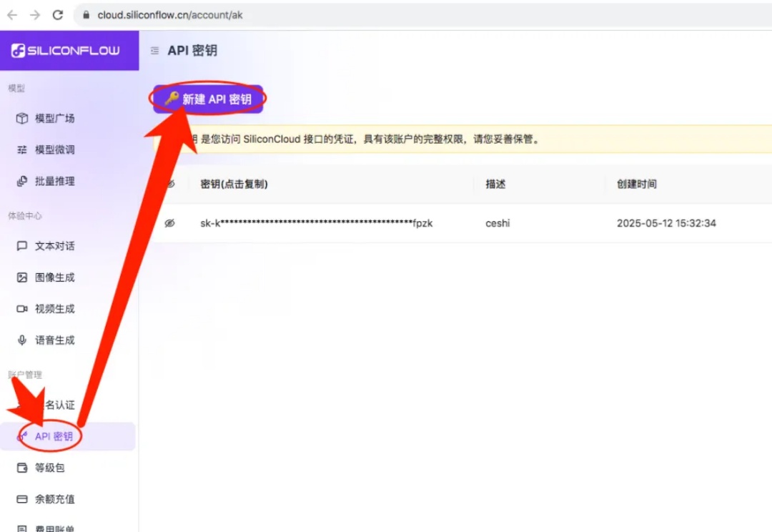Click the description cell ceshi
This screenshot has width=772, height=532.
498,223
